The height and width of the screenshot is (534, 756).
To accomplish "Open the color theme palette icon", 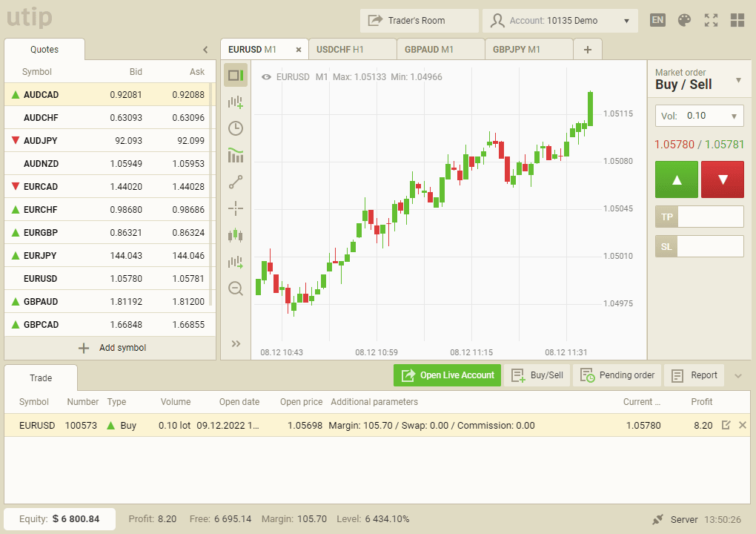I will coord(684,20).
